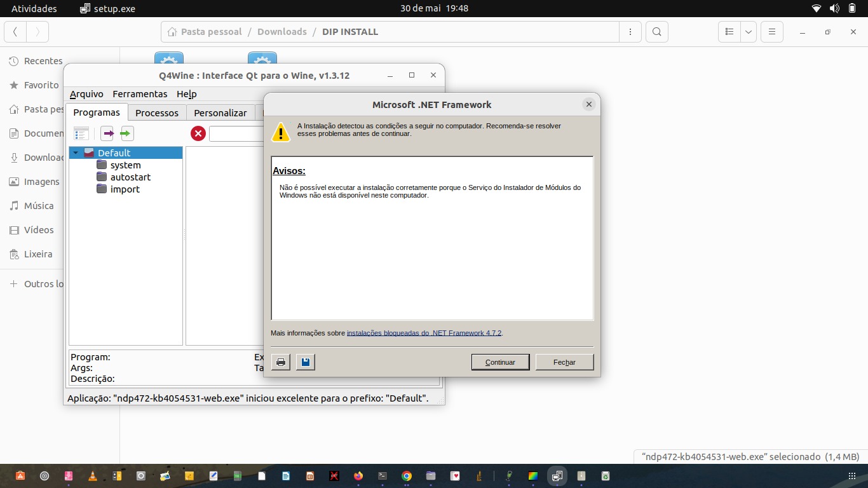Open the Files view options dropdown arrow
868x488 pixels.
pyautogui.click(x=749, y=32)
